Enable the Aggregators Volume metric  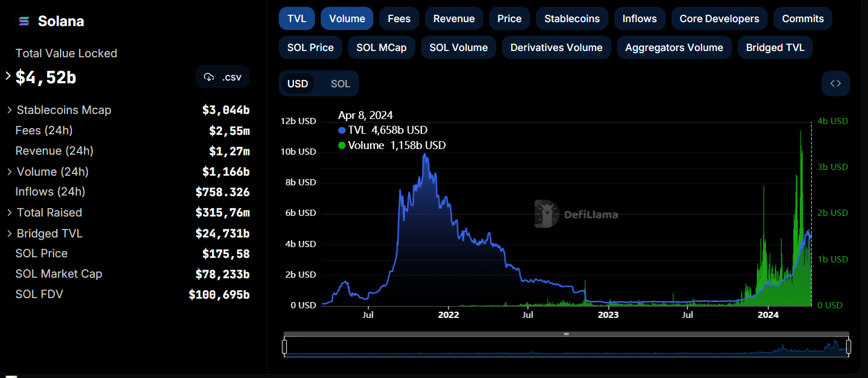(x=674, y=48)
